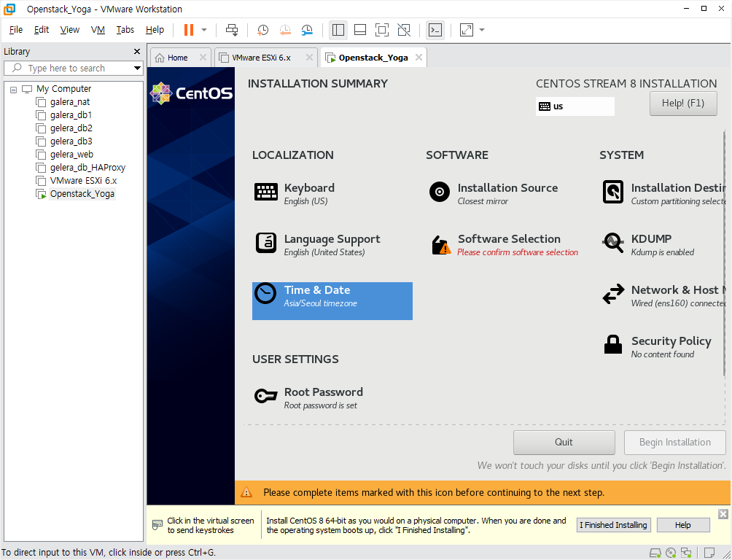The image size is (732, 560).
Task: Send Ctrl+Alt+Del to the virtual machine
Action: click(x=232, y=30)
